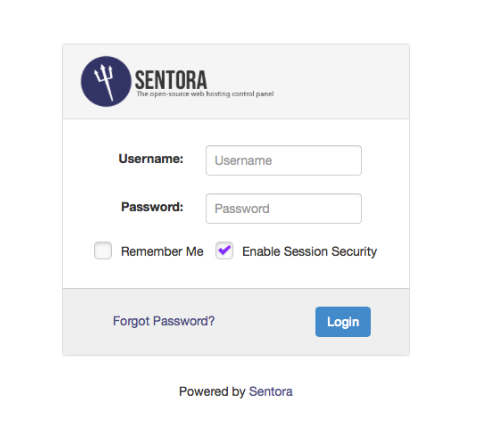Click empty space in the logo header panel
Viewport: 484px width, 421px height.
click(x=340, y=81)
